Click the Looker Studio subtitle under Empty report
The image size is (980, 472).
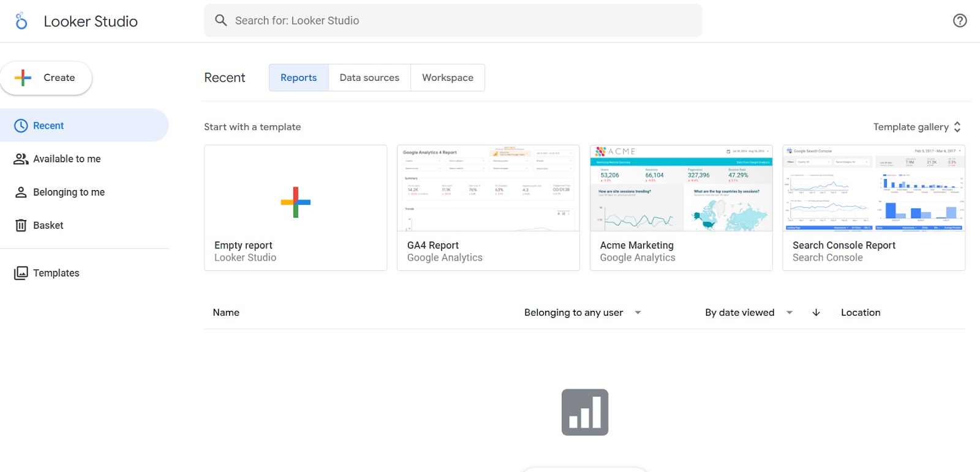click(x=245, y=258)
